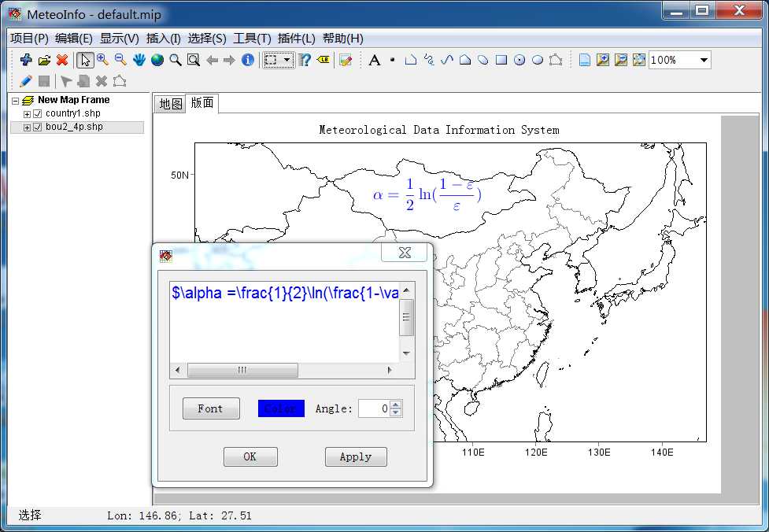Open the 工具(T) menu
The image size is (769, 532).
252,39
